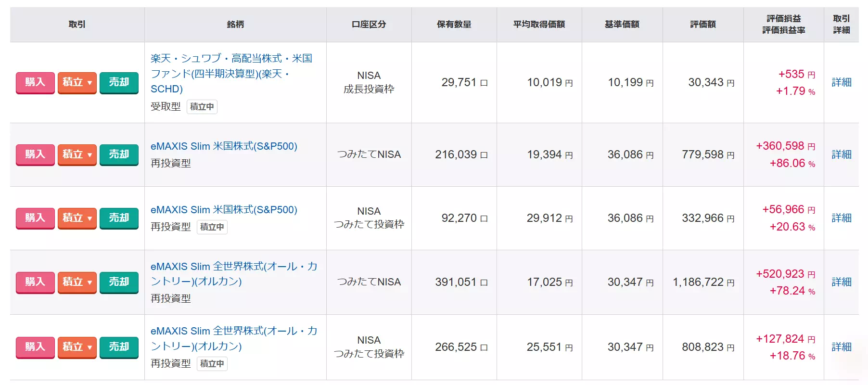Open 詳細 for S&P500 holding of 216,039口
The height and width of the screenshot is (385, 868).
pos(841,154)
